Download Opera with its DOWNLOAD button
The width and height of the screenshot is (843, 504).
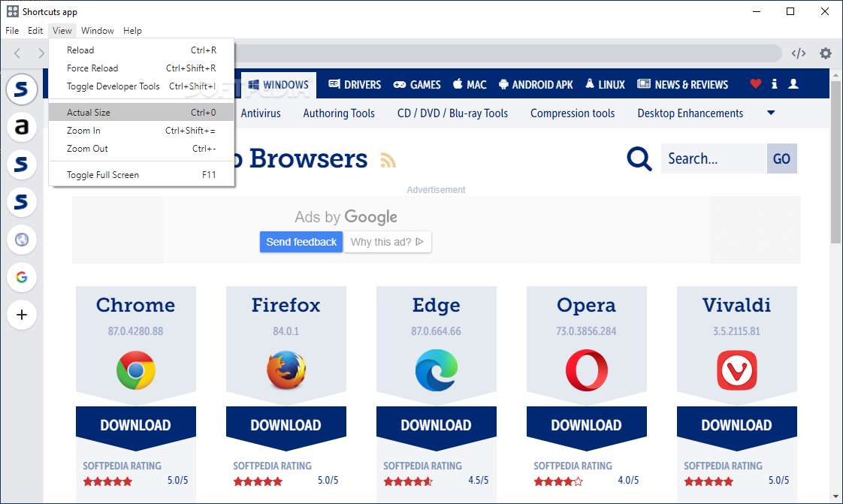(x=587, y=425)
